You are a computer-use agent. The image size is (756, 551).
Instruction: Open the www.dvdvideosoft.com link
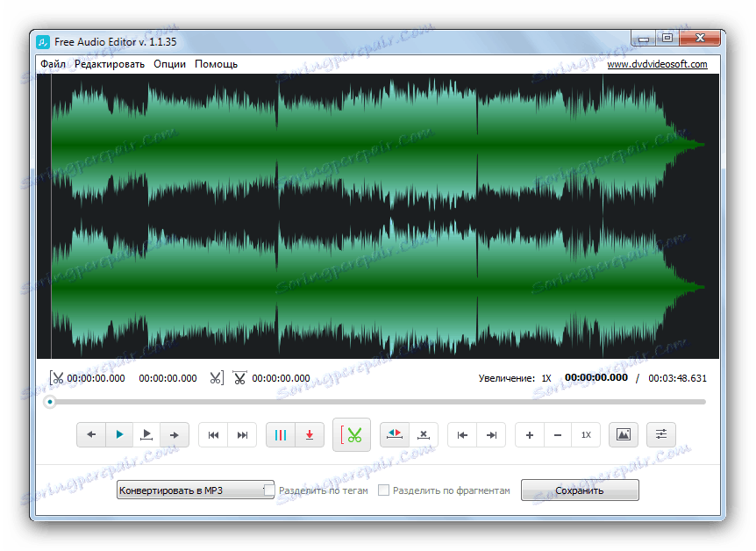(x=657, y=64)
